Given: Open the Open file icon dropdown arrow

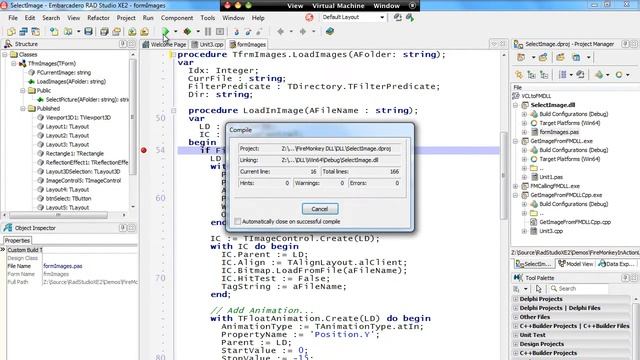Looking at the screenshot, I should tap(78, 31).
